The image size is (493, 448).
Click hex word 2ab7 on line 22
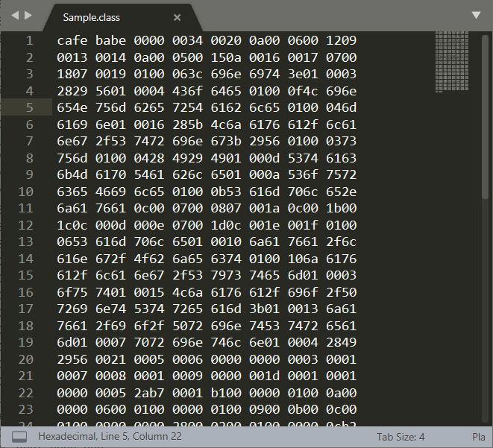point(149,393)
